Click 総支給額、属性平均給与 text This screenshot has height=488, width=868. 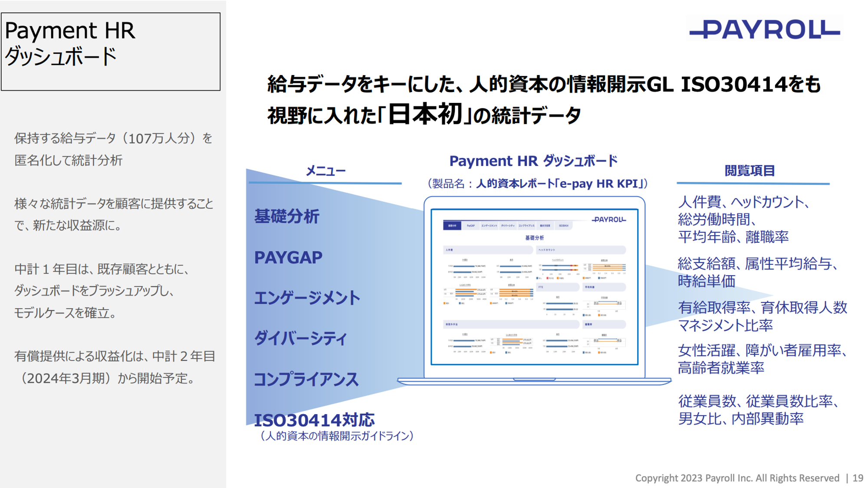pos(758,264)
